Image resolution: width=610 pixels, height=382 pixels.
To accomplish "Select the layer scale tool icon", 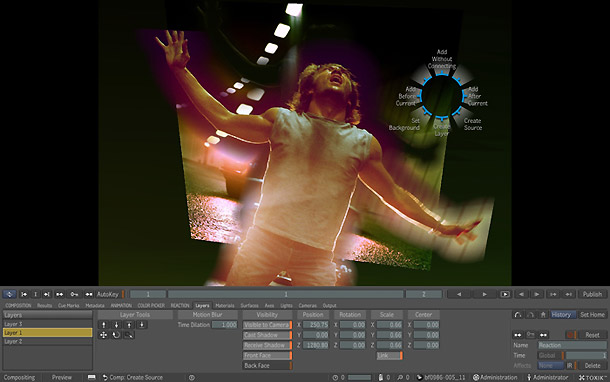I will tap(129, 335).
